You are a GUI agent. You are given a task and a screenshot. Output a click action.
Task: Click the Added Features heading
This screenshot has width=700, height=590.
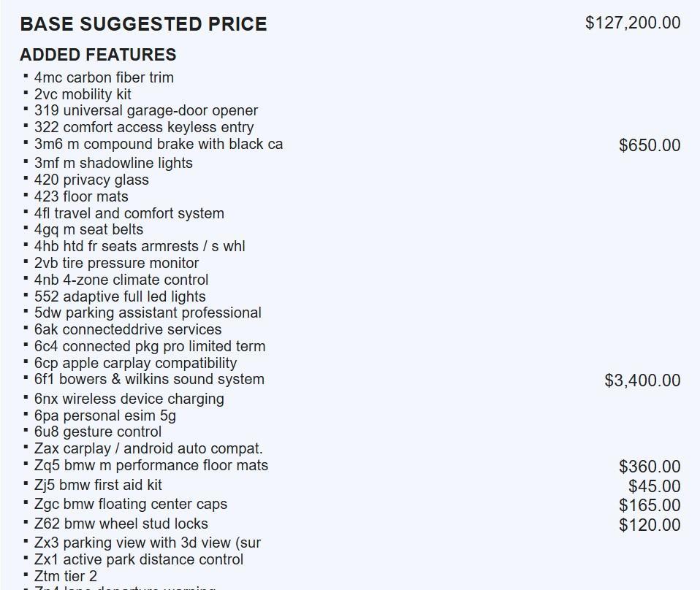click(x=98, y=55)
